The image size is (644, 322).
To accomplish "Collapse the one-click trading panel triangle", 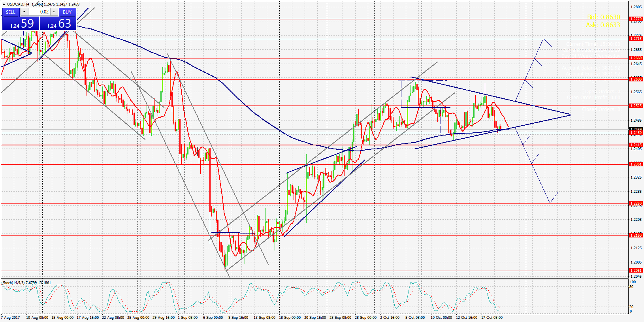I will pos(4,4).
